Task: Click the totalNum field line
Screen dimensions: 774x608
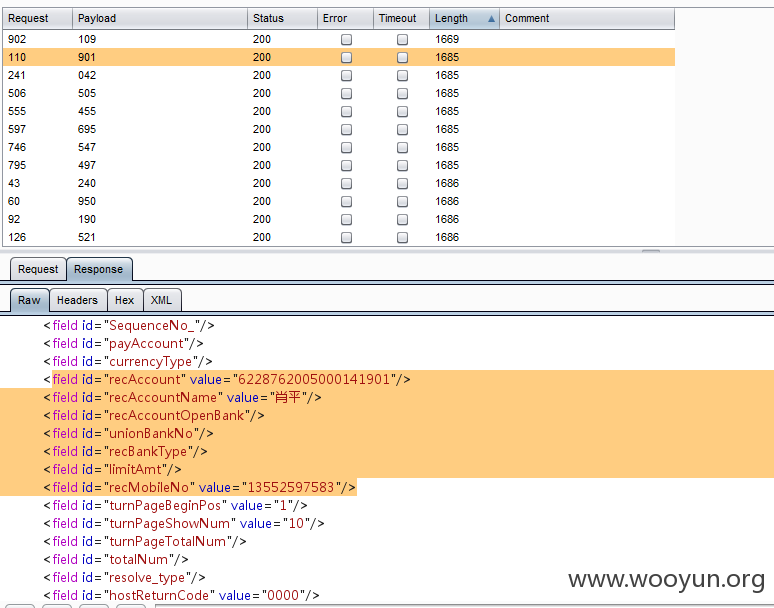Action: [x=116, y=560]
